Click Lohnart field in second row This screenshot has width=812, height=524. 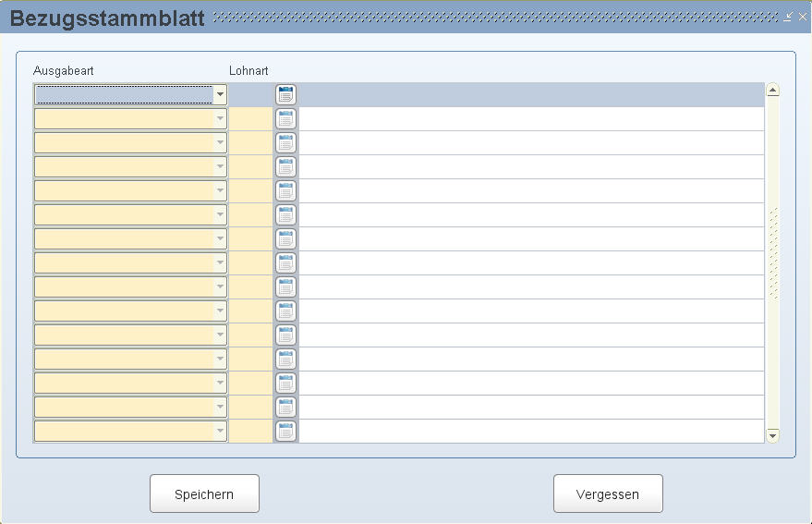250,118
